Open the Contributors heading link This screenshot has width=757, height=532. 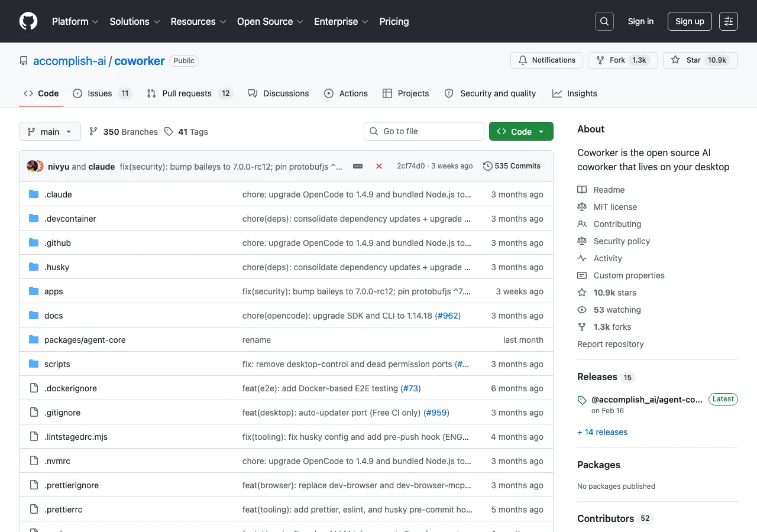(x=614, y=518)
